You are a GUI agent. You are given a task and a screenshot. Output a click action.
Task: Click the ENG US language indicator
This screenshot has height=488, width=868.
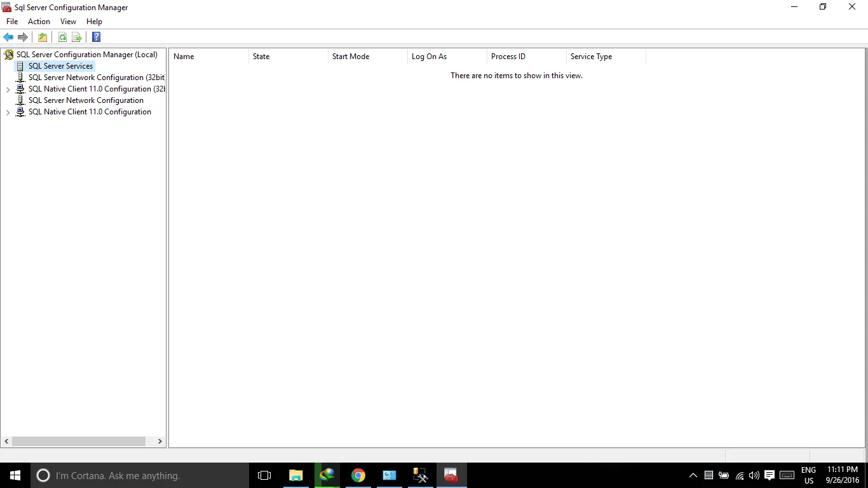click(808, 475)
